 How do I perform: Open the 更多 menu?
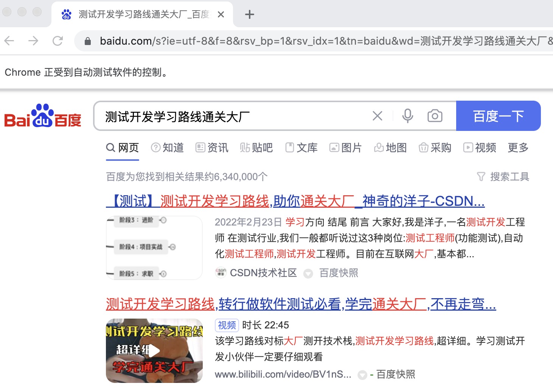(x=518, y=148)
